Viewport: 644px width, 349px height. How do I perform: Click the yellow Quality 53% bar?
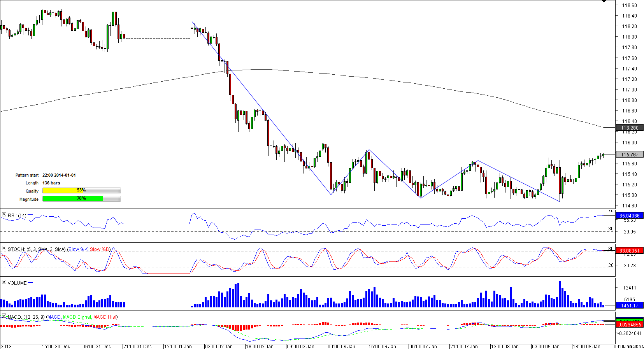tap(81, 190)
